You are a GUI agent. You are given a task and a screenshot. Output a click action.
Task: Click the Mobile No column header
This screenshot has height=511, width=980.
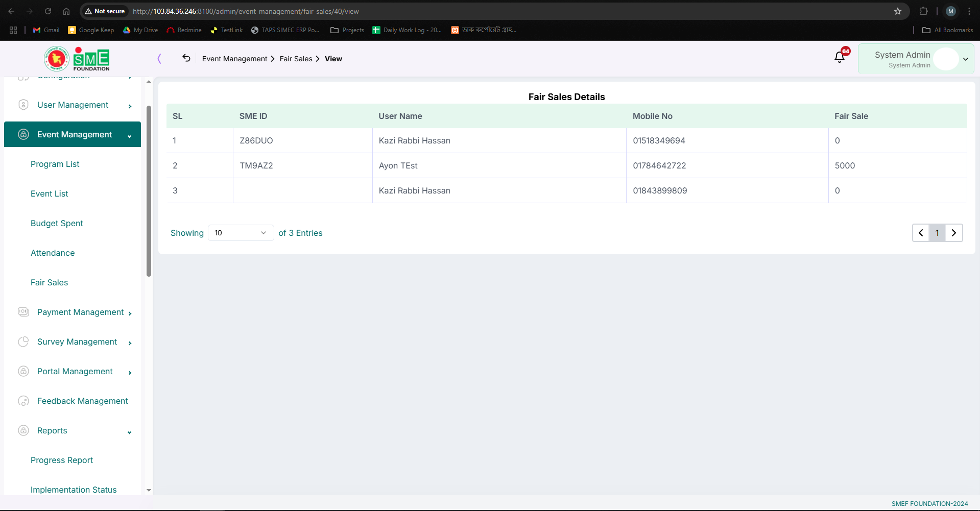coord(652,116)
